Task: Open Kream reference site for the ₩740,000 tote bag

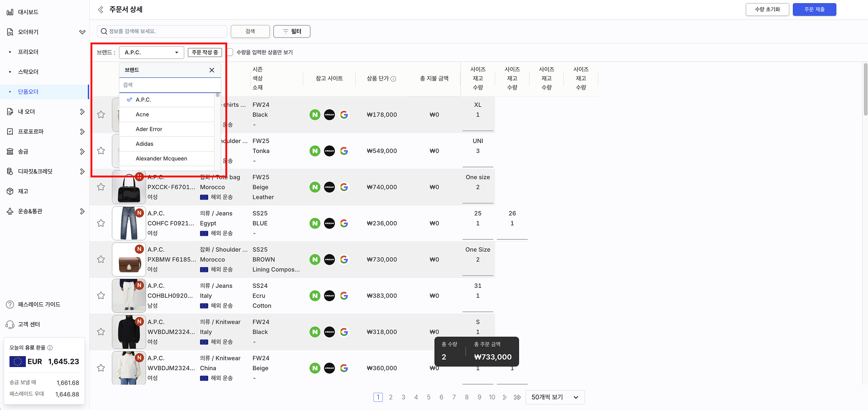Action: point(329,187)
